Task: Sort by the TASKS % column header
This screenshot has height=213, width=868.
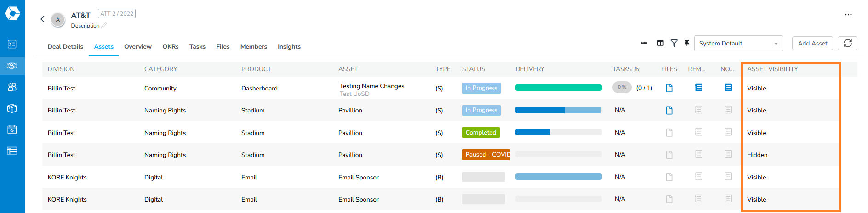Action: click(x=626, y=69)
